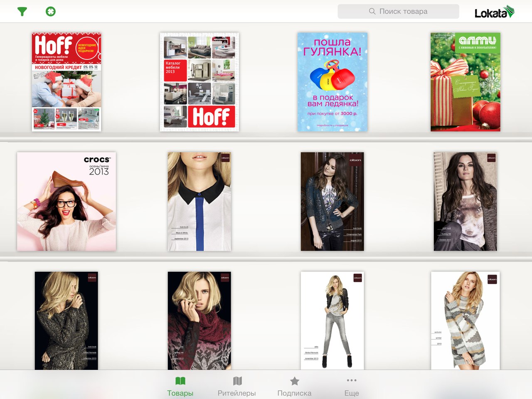
Task: Open Olsen autumn winter striped sweater catalog
Action: click(x=465, y=321)
